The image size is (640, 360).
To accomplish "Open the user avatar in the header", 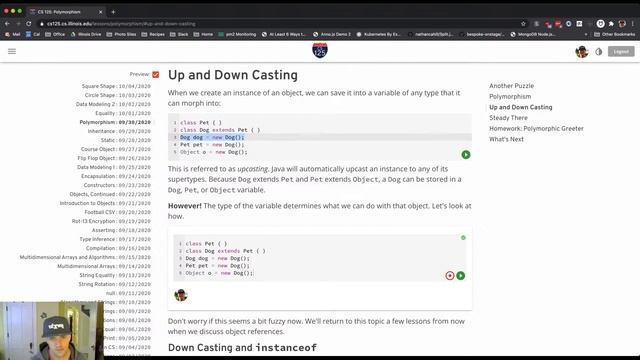I will 582,51.
